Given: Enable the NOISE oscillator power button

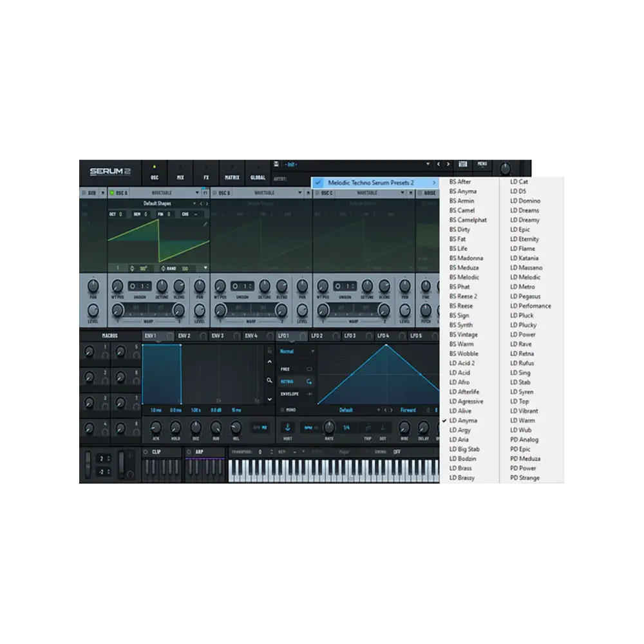Looking at the screenshot, I should point(420,193).
